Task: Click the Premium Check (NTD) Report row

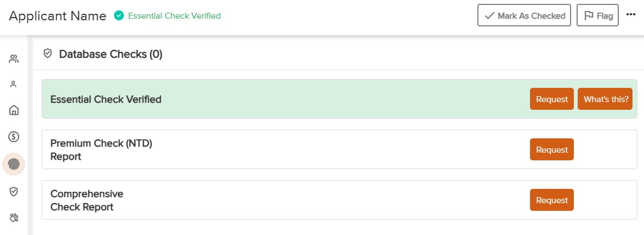Action: pos(339,149)
